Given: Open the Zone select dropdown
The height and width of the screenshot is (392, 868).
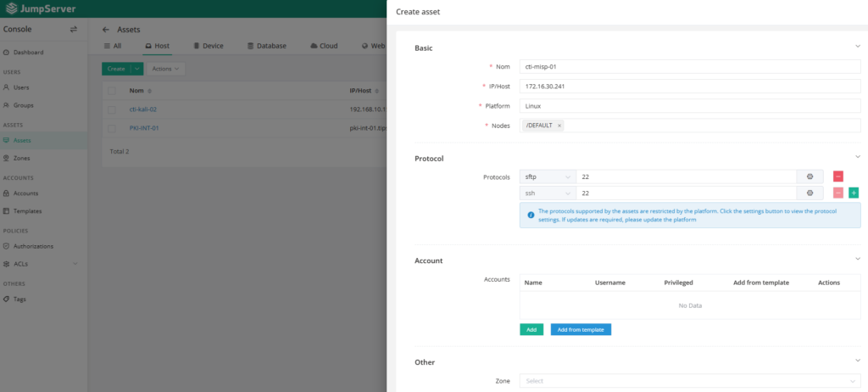Looking at the screenshot, I should click(x=690, y=381).
